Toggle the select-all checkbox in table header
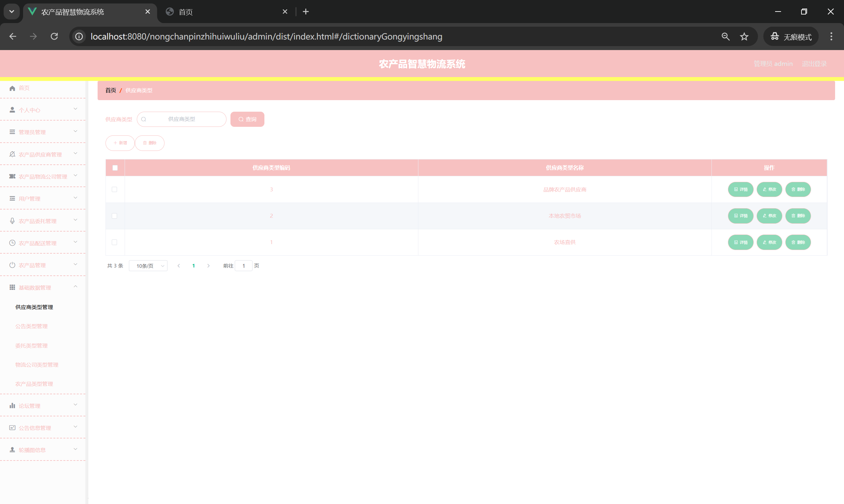Screen dimensions: 844x504 tap(115, 168)
